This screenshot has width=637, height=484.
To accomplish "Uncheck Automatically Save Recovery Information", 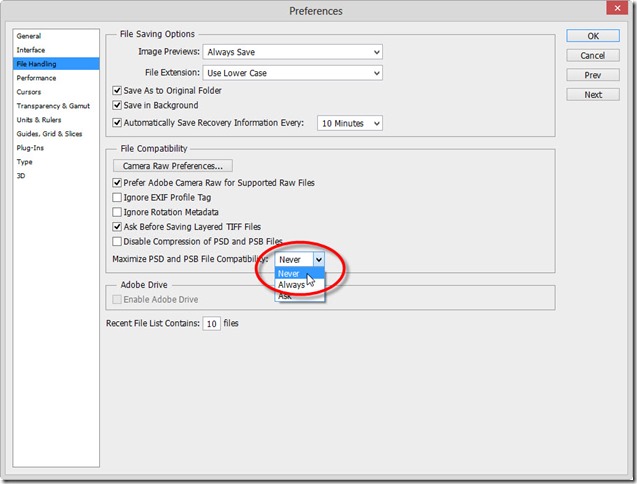I will tap(117, 123).
